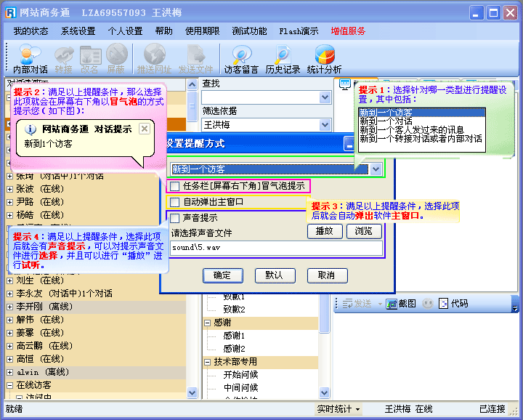Image resolution: width=523 pixels, height=420 pixels.
Task: Open the 实时统计 status bar dropdown
Action: pos(338,409)
